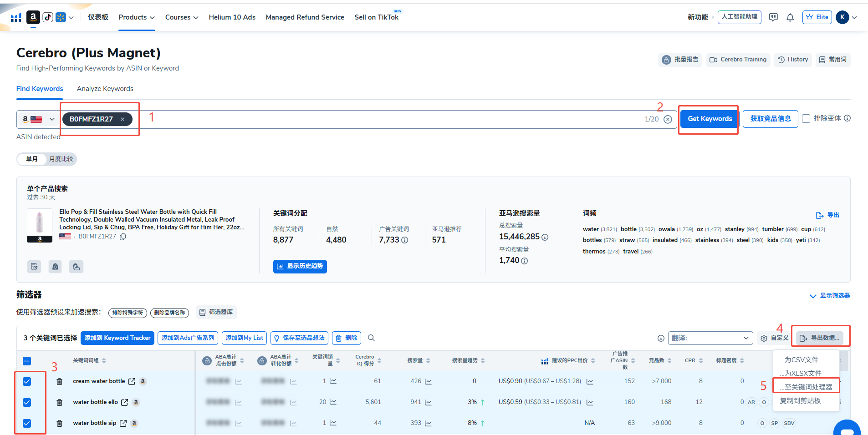The image size is (868, 435).
Task: Open water bottle ello in new window
Action: point(124,402)
